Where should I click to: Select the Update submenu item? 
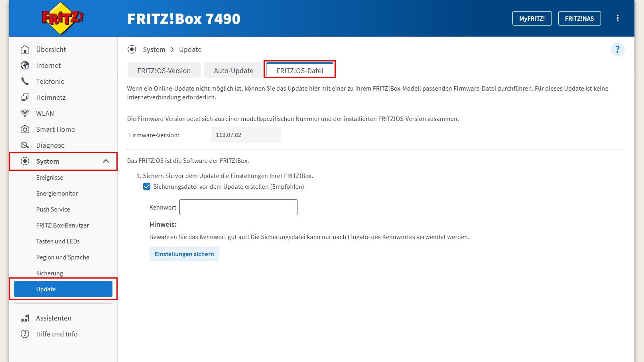point(63,289)
